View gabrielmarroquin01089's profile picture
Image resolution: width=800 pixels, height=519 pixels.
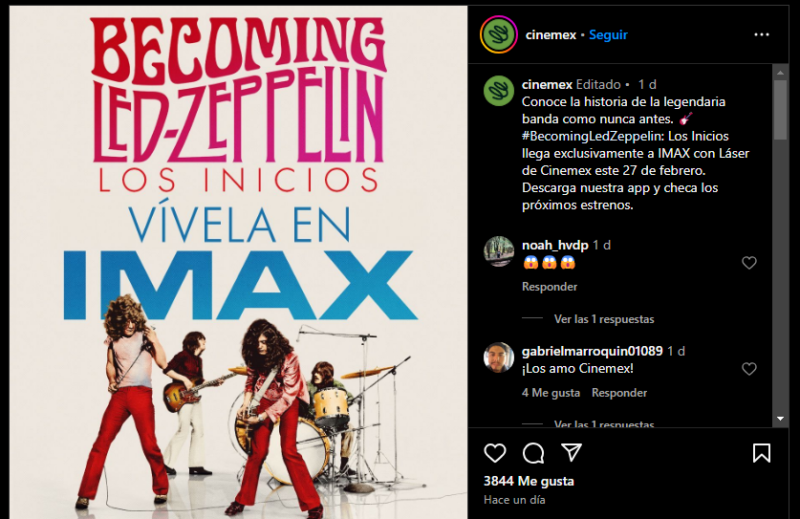tap(498, 357)
